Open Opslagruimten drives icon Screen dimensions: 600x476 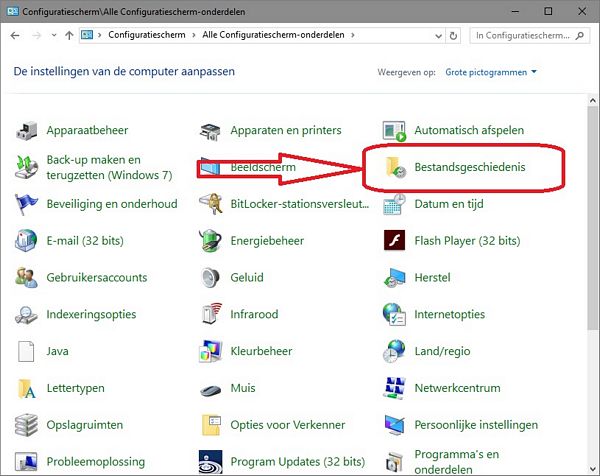click(26, 425)
